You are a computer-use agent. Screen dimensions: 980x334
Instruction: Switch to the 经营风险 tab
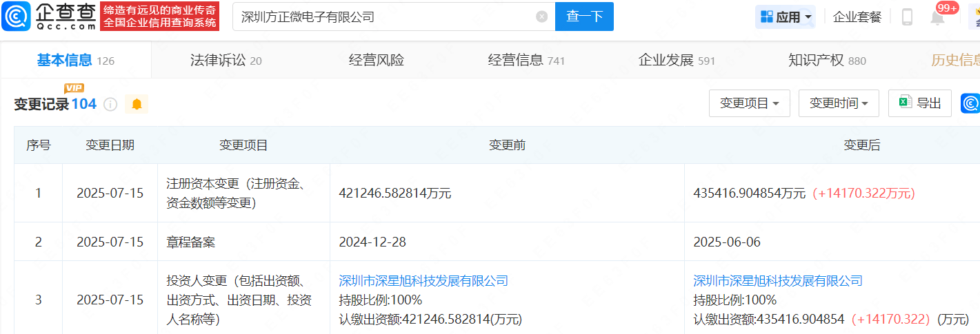click(x=377, y=61)
